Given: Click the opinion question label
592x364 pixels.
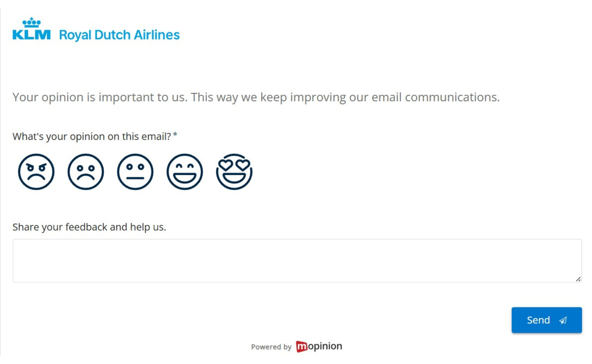Looking at the screenshot, I should click(92, 136).
